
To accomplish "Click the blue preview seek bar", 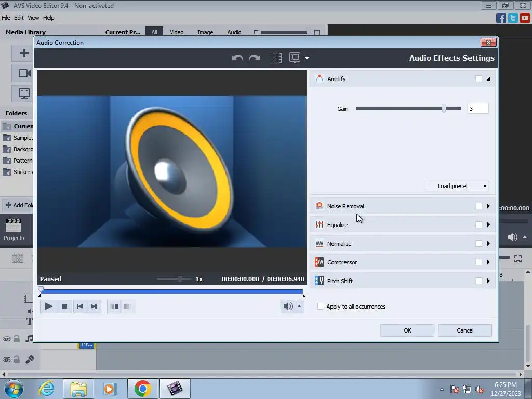I will tap(171, 291).
